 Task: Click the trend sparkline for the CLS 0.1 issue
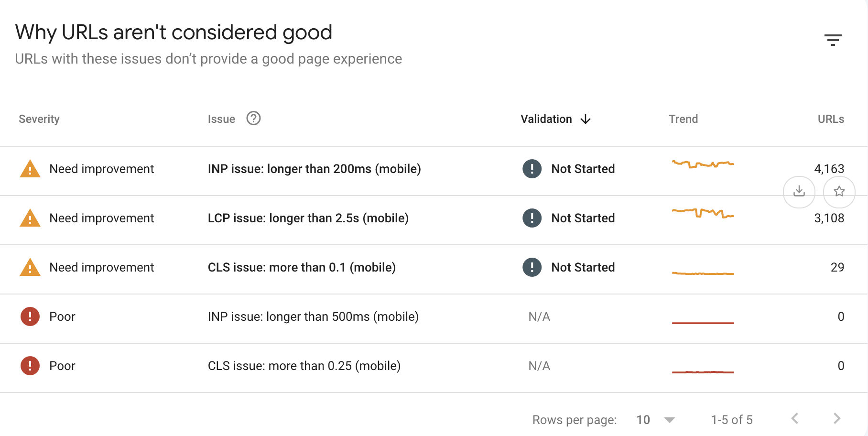[703, 272]
